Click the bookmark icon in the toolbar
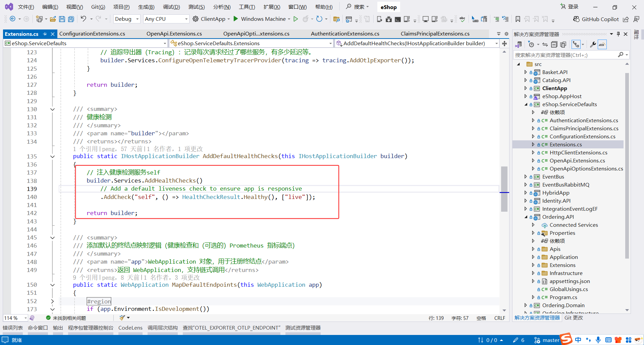Image resolution: width=644 pixels, height=345 pixels. 518,19
